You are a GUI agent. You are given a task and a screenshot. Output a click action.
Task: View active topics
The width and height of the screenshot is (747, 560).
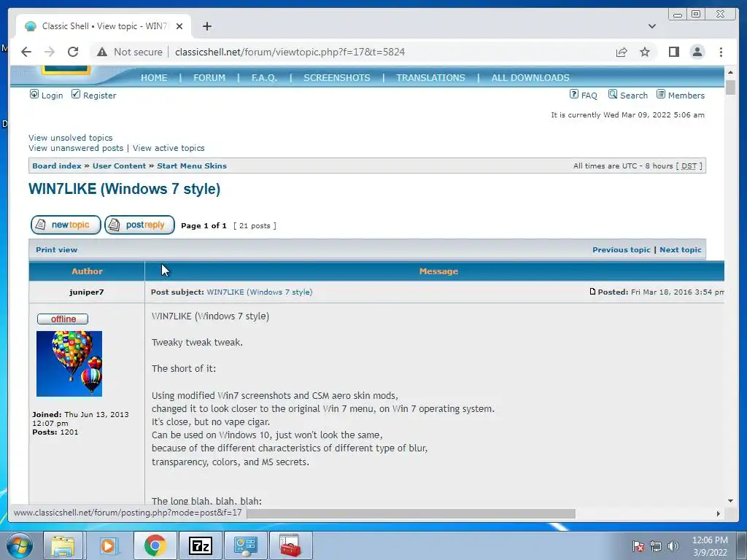pyautogui.click(x=169, y=148)
